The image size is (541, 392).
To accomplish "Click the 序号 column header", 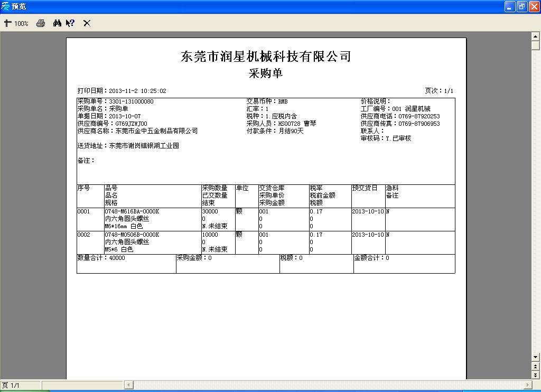I will 83,188.
